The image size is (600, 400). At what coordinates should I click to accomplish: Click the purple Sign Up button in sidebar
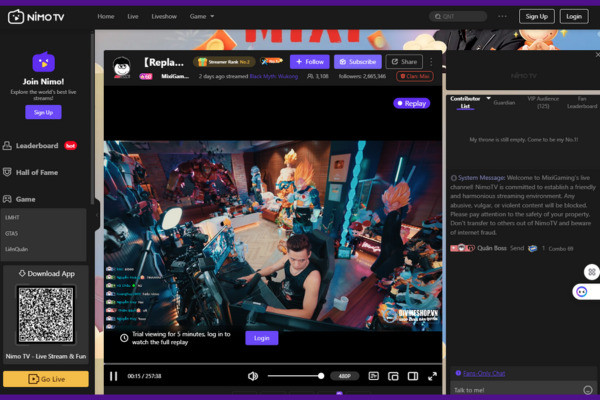click(x=43, y=112)
